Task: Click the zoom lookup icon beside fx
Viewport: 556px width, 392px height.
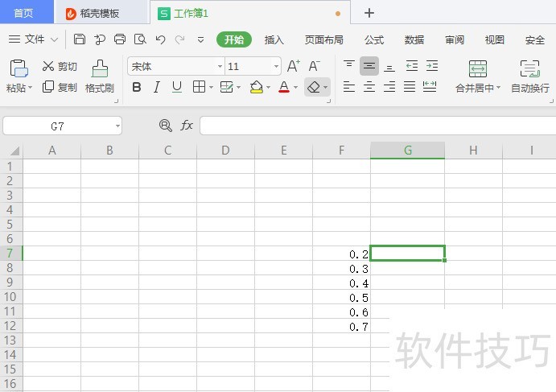Action: pos(165,126)
